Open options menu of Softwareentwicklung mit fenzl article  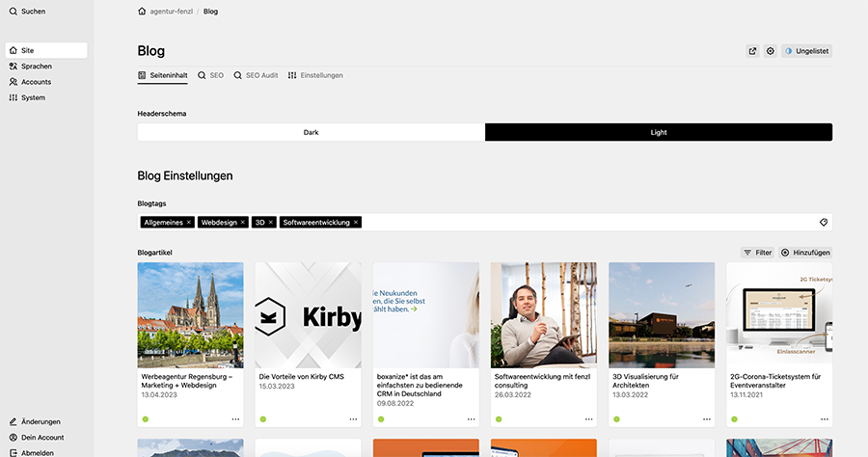tap(589, 419)
